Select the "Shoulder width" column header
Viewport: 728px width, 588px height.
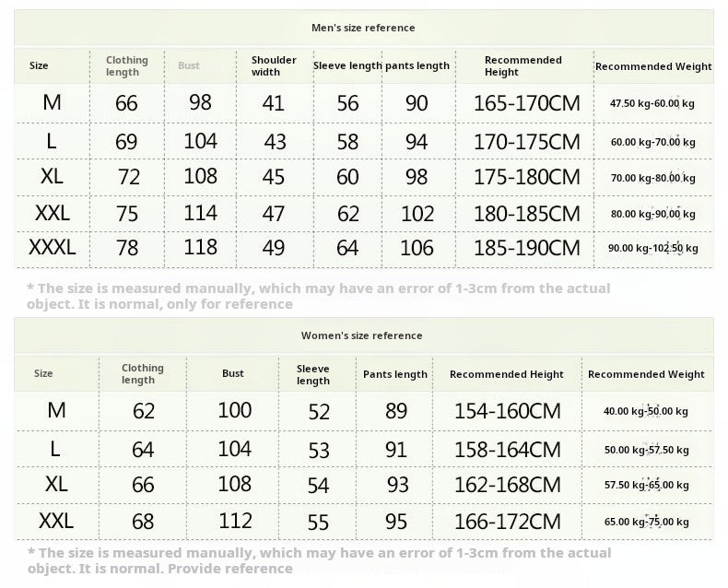pos(274,65)
